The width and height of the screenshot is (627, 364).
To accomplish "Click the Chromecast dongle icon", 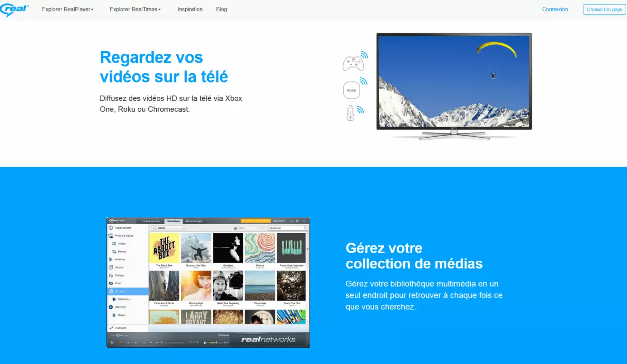I will click(x=350, y=113).
